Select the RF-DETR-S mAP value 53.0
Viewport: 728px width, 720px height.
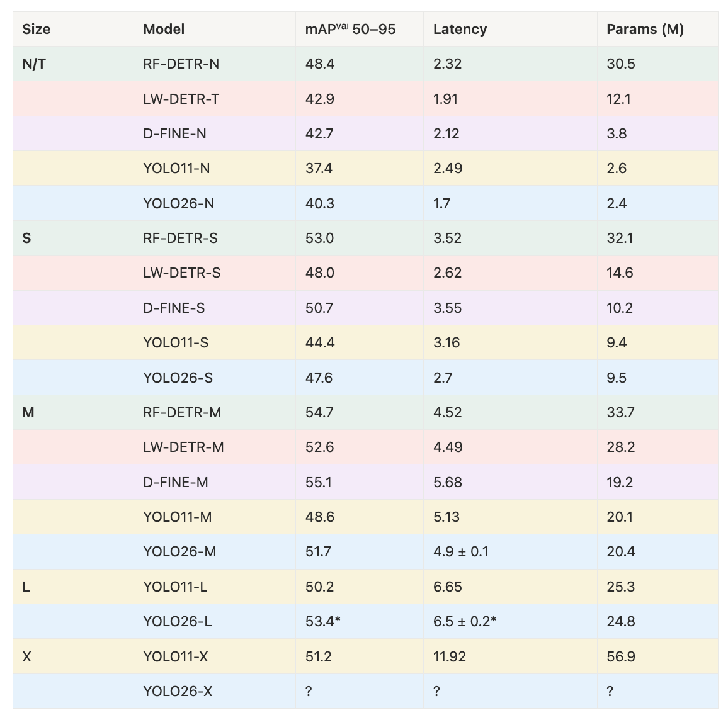pyautogui.click(x=320, y=238)
